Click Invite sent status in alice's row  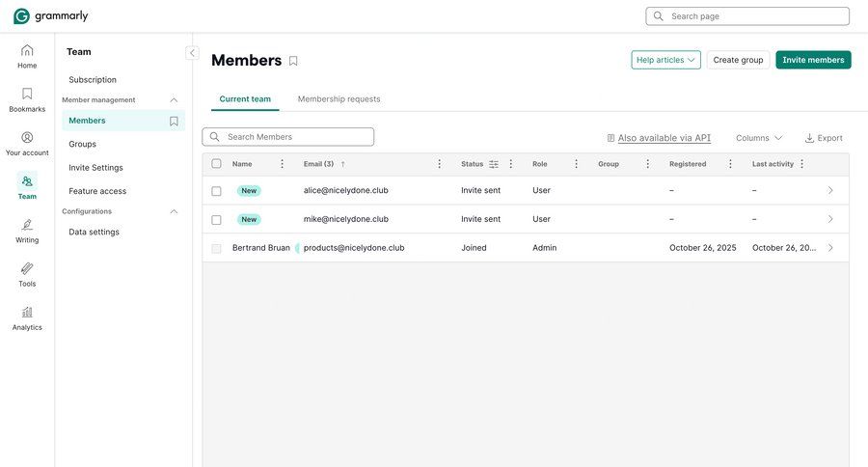480,190
